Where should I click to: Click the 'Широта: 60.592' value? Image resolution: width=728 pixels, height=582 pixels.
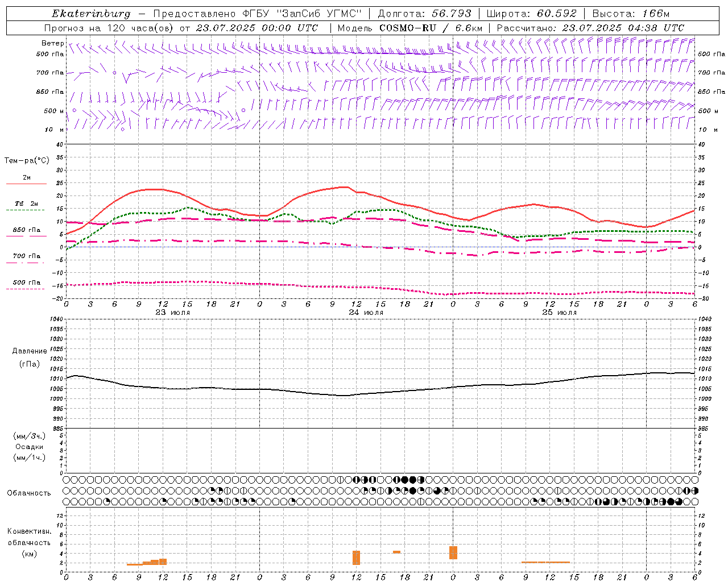531,14
